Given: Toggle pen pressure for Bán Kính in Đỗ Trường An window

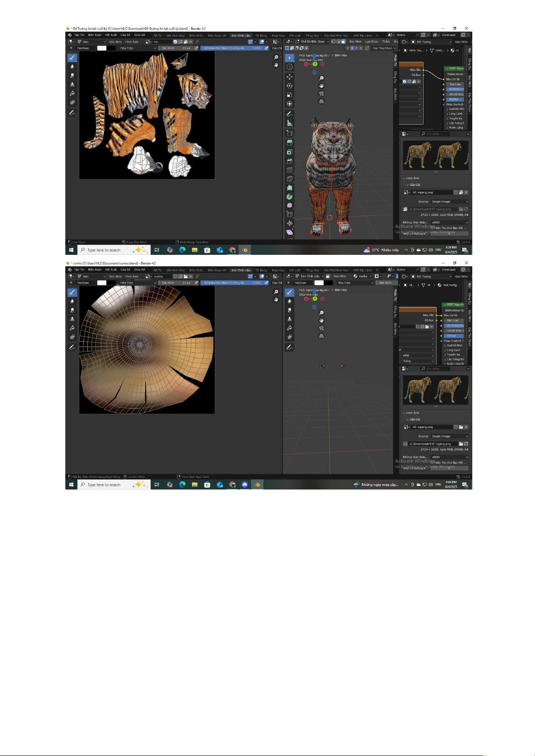Looking at the screenshot, I should [196, 48].
